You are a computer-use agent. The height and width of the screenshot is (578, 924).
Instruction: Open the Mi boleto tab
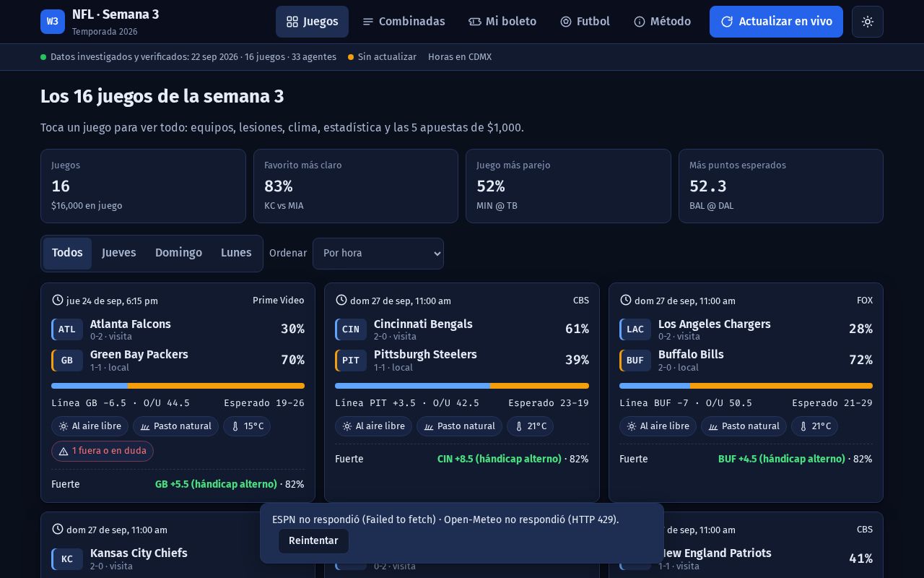[x=502, y=22]
